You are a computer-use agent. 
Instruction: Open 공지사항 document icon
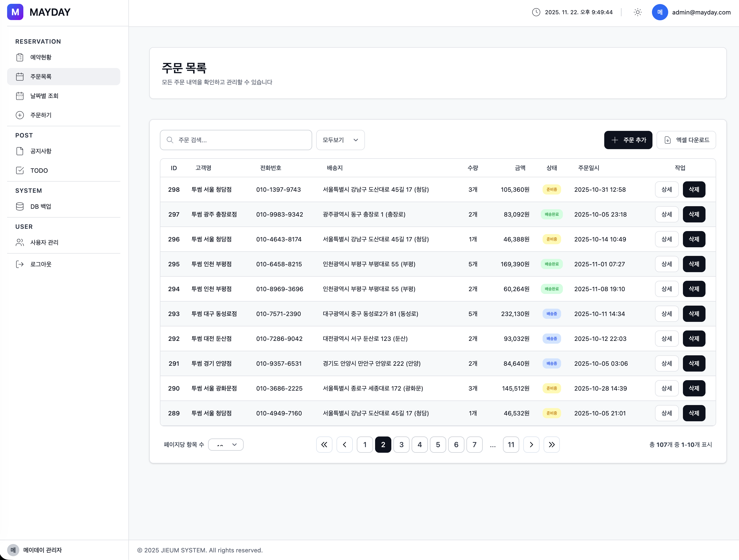point(20,151)
